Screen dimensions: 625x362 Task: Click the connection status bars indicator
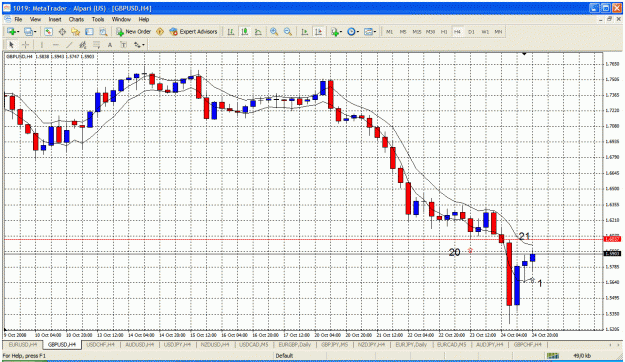[553, 356]
